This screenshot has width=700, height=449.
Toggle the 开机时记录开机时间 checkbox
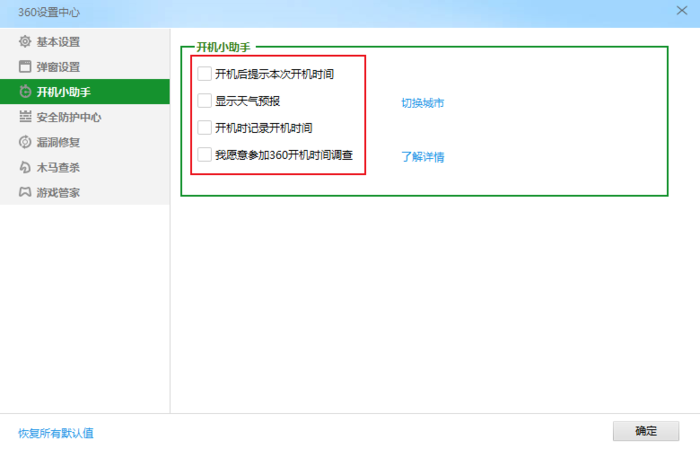[x=205, y=128]
